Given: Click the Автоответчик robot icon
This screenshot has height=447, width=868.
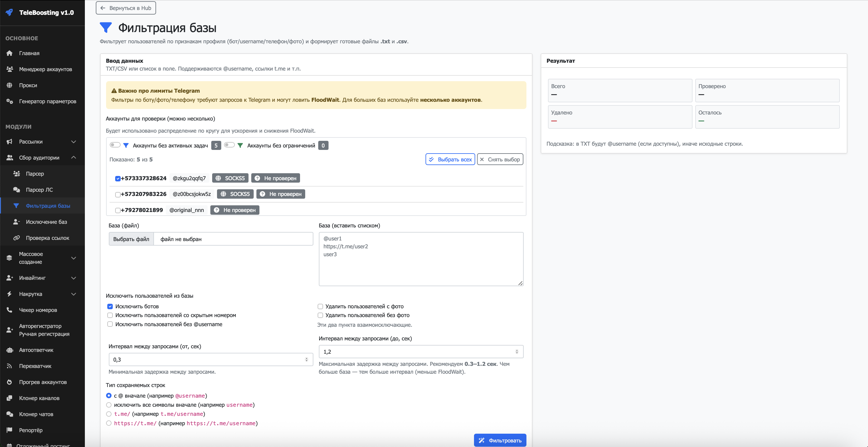Looking at the screenshot, I should coord(9,350).
